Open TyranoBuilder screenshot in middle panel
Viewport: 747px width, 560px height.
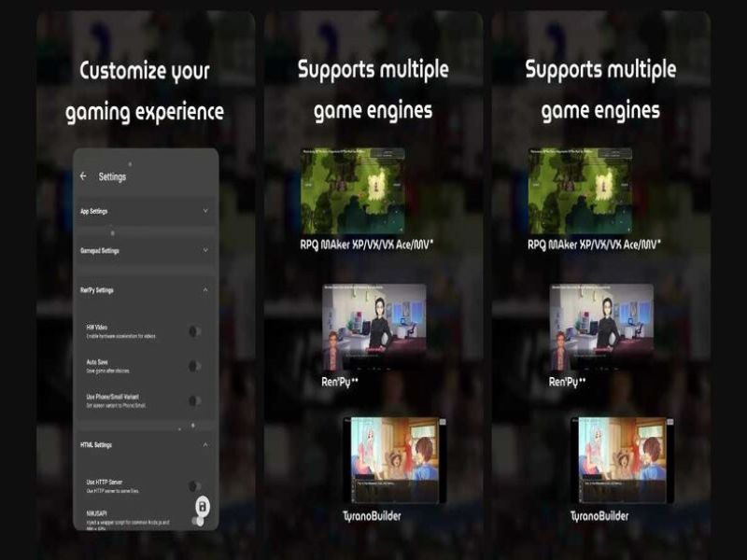pos(394,460)
